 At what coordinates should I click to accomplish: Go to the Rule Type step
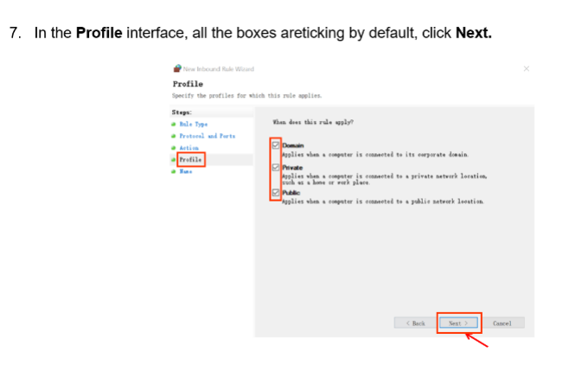(x=191, y=125)
